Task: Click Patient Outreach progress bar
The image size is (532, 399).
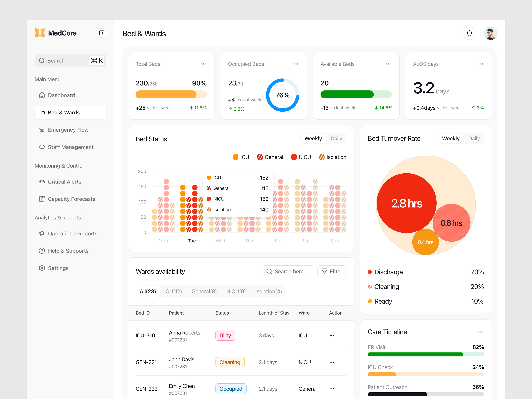Action: (x=426, y=395)
